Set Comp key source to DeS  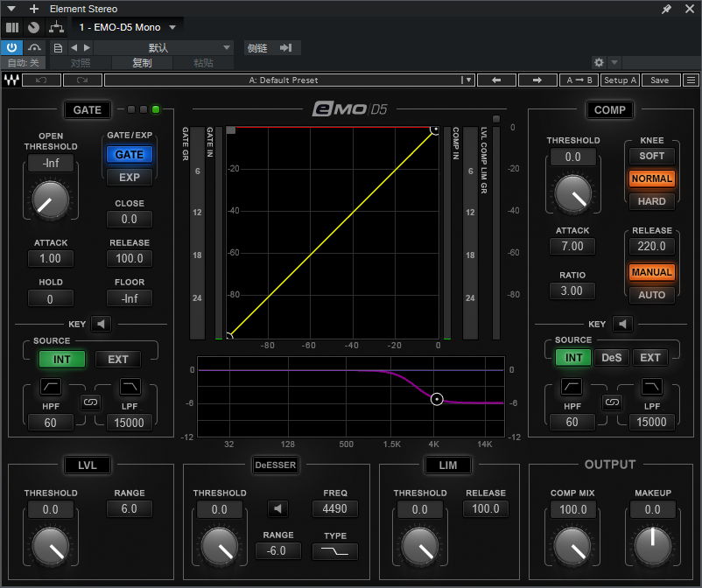coord(612,358)
